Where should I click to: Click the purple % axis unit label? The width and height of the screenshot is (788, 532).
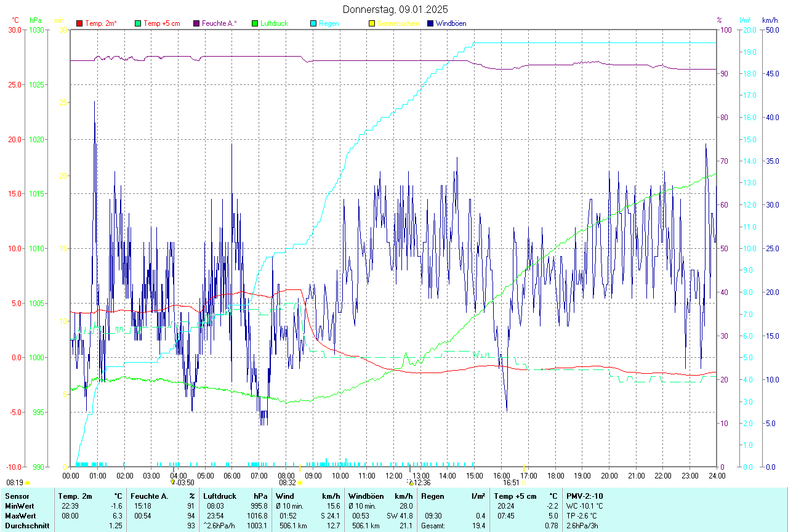tap(719, 20)
